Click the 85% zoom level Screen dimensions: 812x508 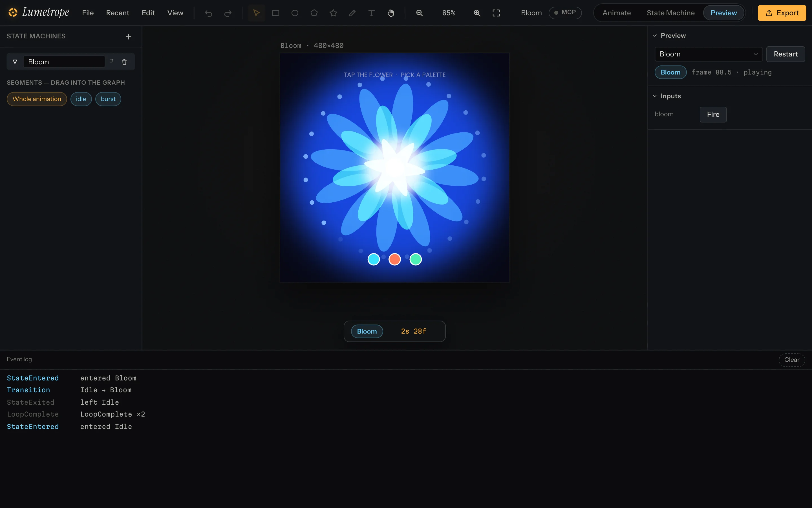click(448, 13)
